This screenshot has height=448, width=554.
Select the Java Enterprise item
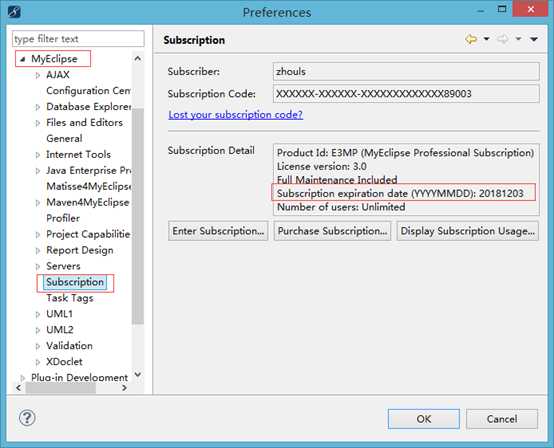click(x=88, y=171)
